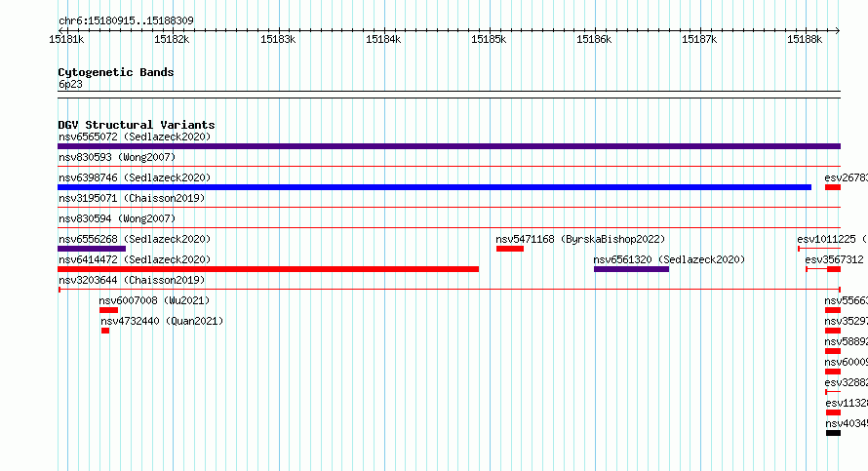The width and height of the screenshot is (868, 471).
Task: Click the blue nsv6398746 variant bar
Action: (435, 187)
